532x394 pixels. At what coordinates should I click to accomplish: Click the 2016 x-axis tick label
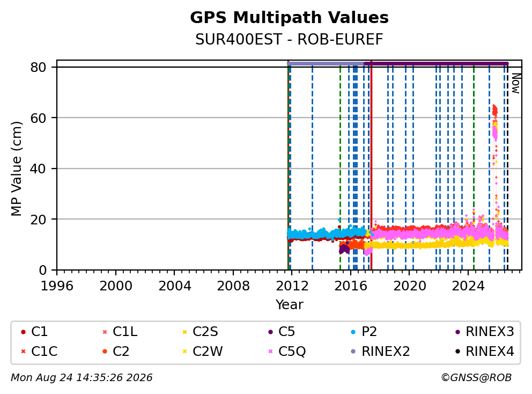(351, 286)
